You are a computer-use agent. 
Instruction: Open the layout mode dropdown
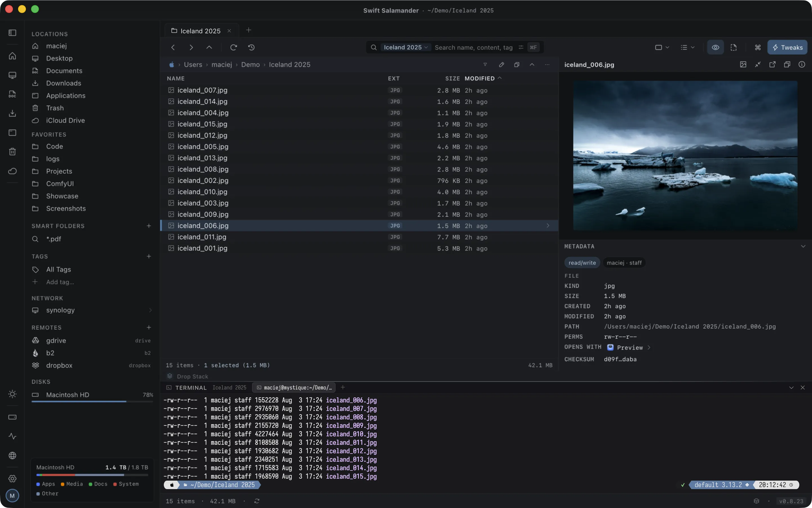coord(662,47)
